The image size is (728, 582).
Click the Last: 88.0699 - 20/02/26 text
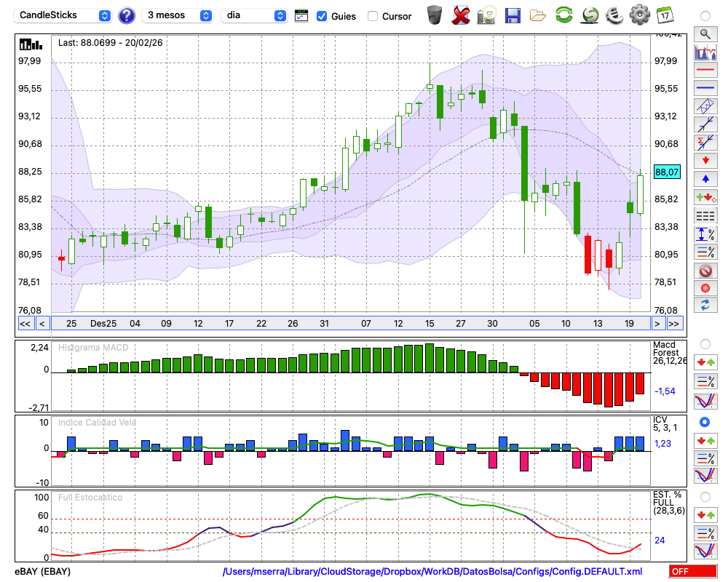click(x=111, y=43)
